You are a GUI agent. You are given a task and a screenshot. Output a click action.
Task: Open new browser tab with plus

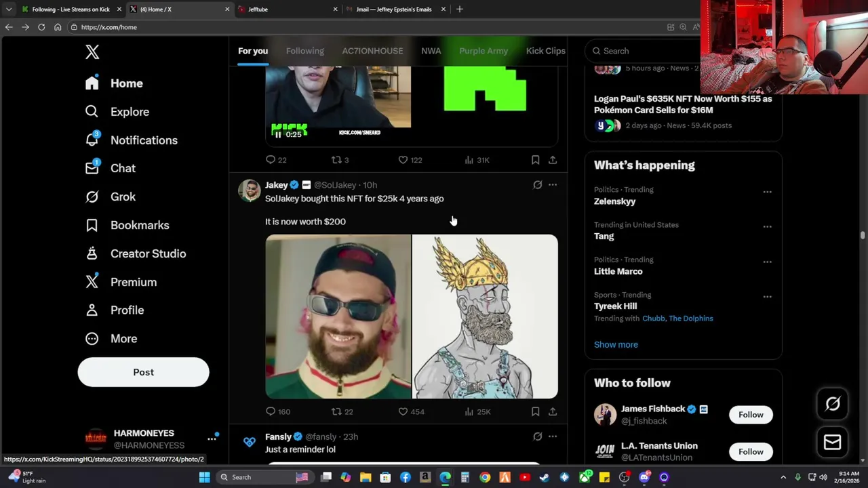coord(459,9)
